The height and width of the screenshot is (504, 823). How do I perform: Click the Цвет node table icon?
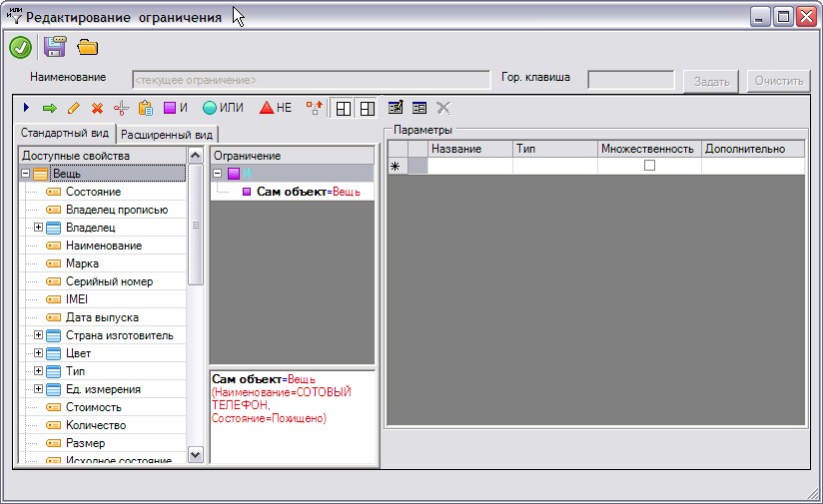[x=54, y=353]
